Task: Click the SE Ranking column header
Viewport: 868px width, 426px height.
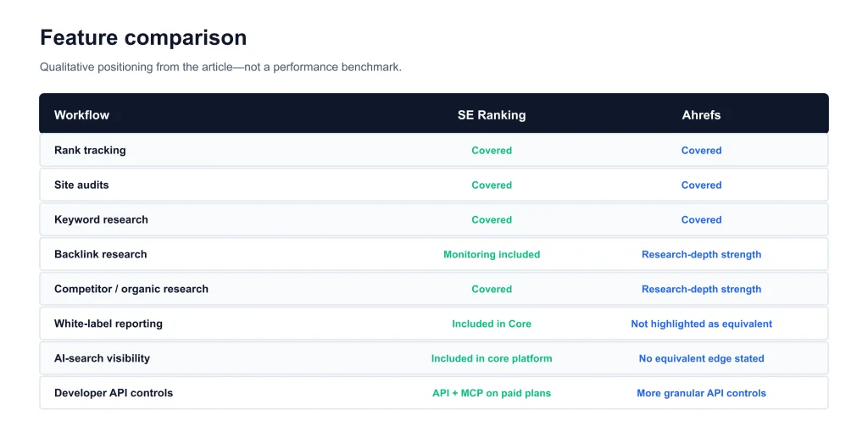Action: 492,115
